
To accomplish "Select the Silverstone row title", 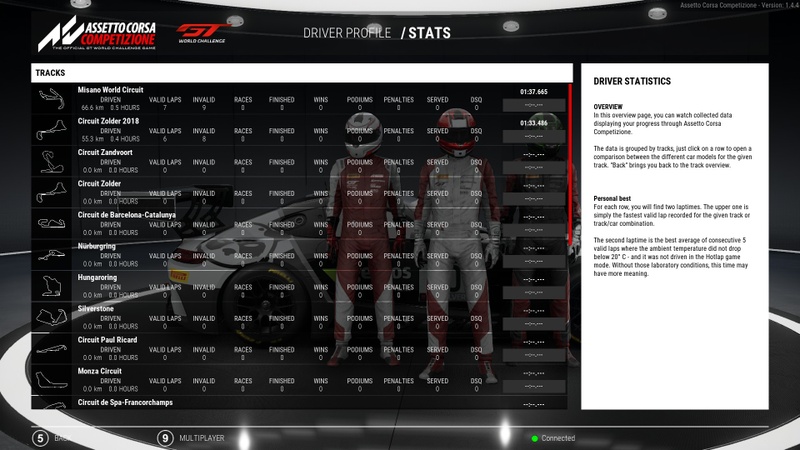I will click(x=95, y=309).
